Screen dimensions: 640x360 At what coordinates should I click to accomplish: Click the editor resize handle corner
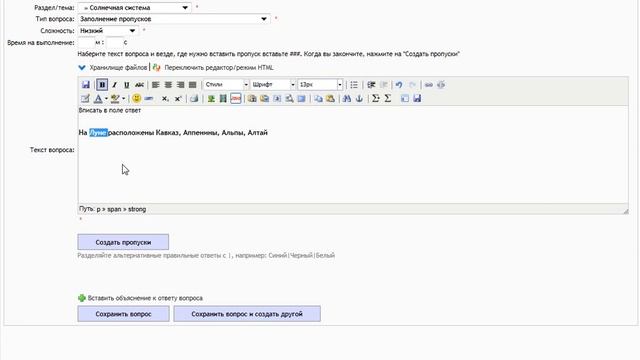tap(625, 211)
